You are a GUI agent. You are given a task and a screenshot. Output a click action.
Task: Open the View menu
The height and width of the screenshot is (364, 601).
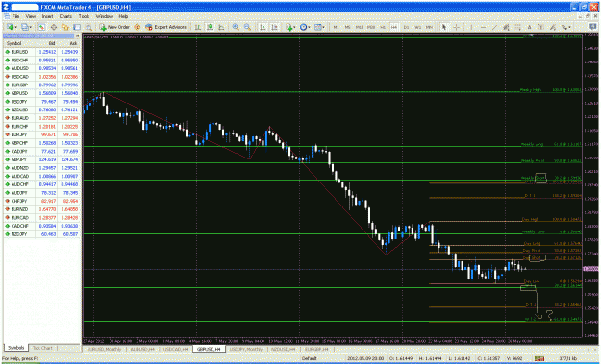tap(30, 16)
